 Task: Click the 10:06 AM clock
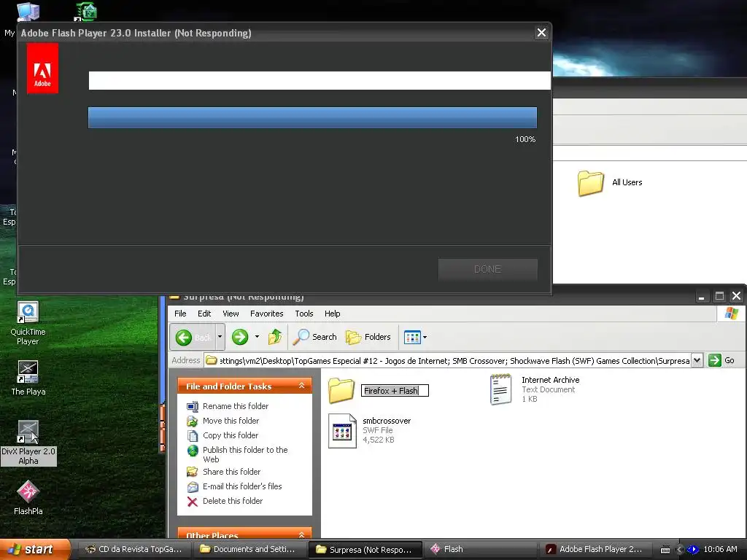[x=720, y=549]
